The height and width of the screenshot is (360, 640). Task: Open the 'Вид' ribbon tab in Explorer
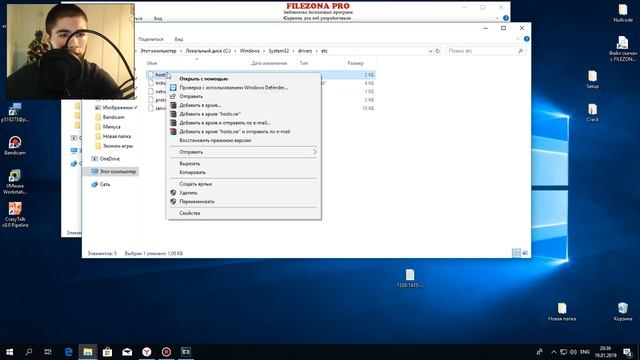tap(179, 39)
